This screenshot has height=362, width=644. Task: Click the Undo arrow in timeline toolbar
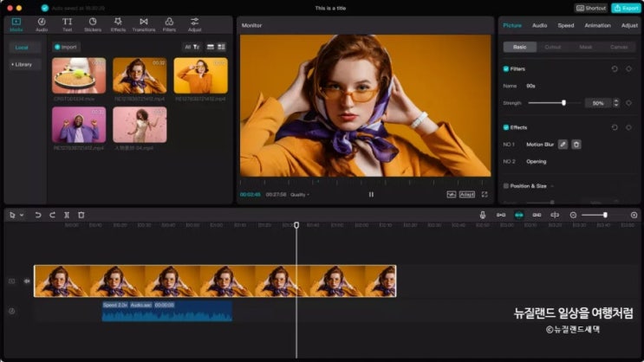click(38, 215)
